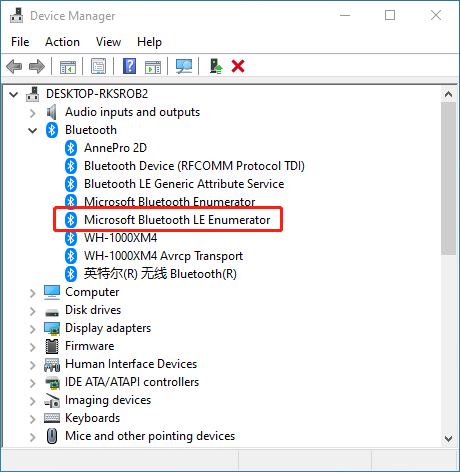Select Bluetooth LE Generic Attribute Service
460x472 pixels.
[x=184, y=184]
